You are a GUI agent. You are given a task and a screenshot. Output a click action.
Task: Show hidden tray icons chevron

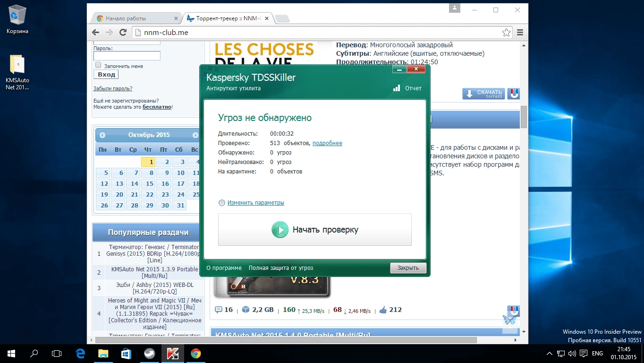[550, 353]
